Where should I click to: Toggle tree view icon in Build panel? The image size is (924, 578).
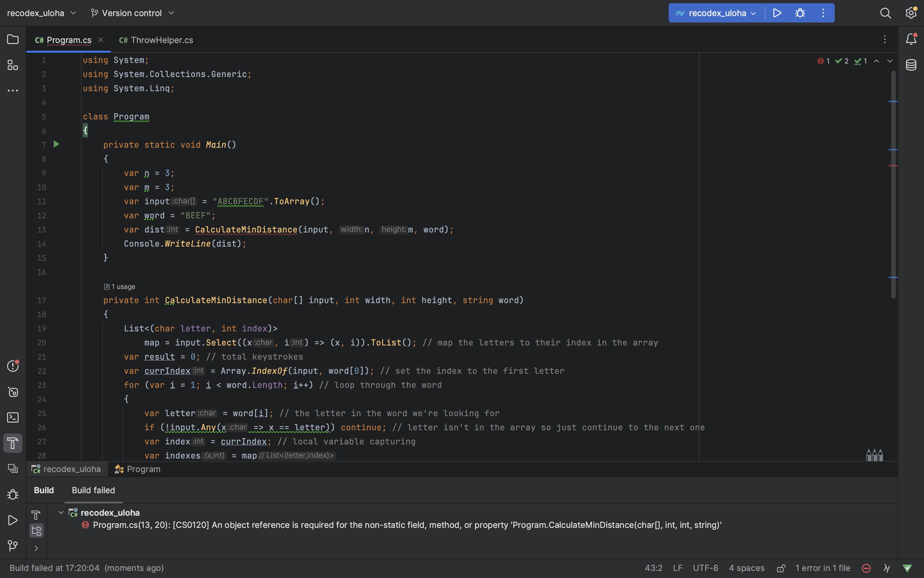pos(36,530)
